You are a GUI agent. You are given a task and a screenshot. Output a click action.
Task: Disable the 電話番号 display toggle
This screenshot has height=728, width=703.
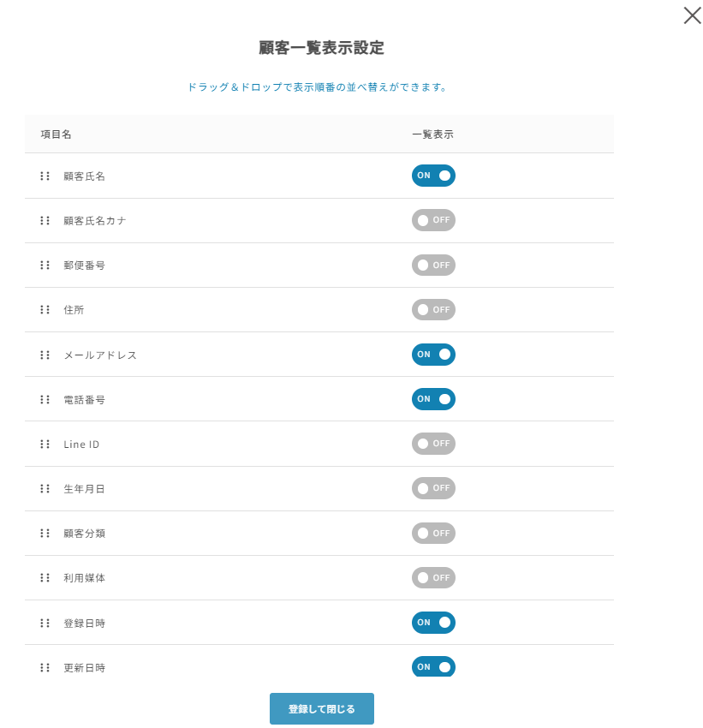click(433, 399)
